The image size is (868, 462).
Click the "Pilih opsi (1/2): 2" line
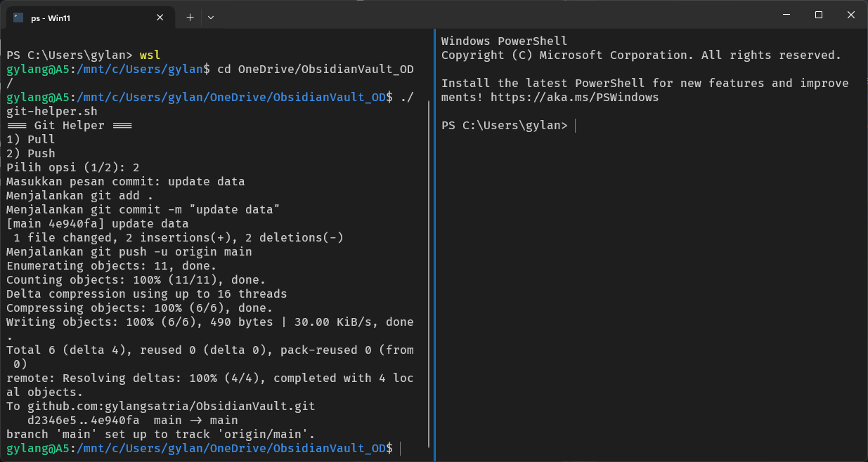pyautogui.click(x=72, y=167)
